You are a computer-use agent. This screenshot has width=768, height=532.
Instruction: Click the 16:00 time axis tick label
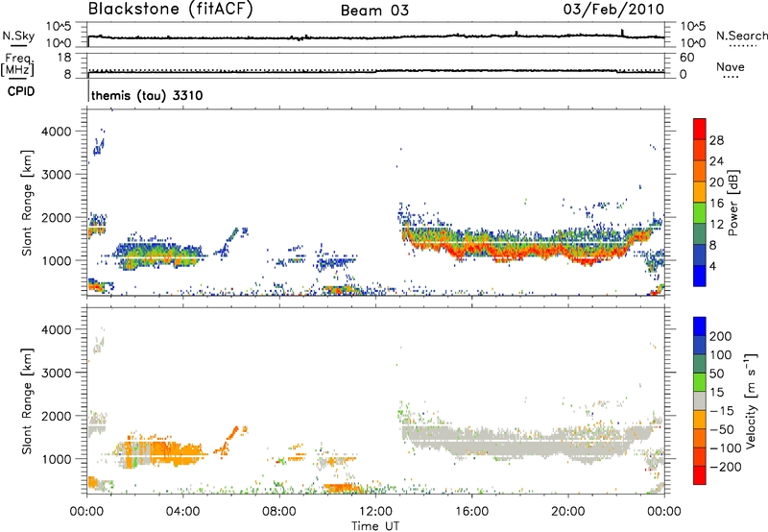tap(471, 512)
